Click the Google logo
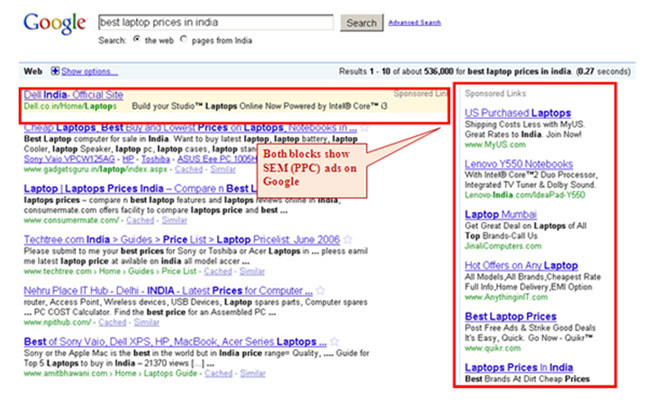Screen dimensions: 650x404 point(55,24)
